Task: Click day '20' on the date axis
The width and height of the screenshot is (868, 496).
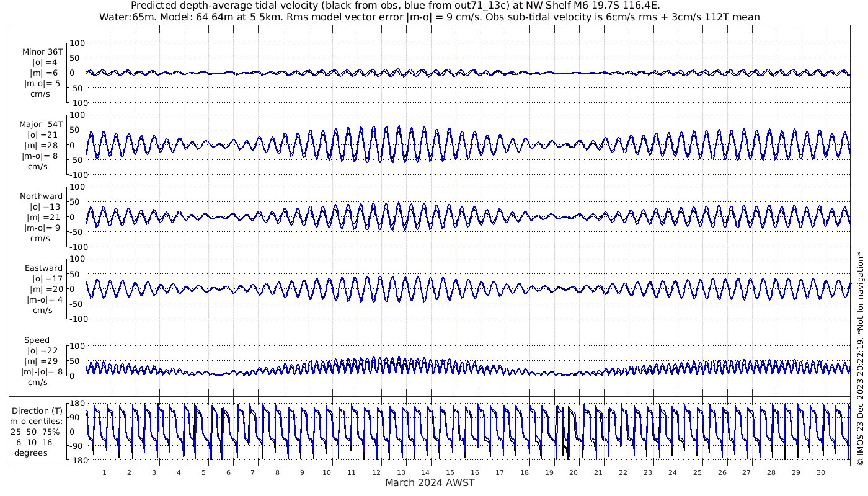Action: [573, 472]
